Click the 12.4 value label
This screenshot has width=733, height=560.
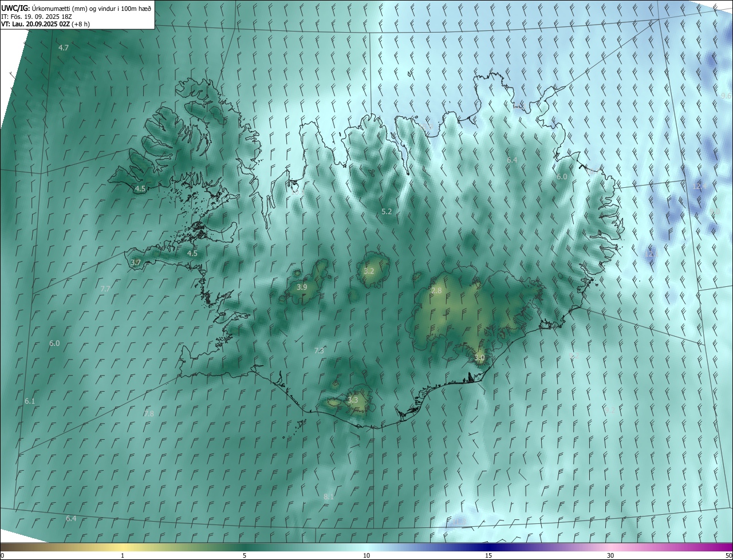point(700,187)
